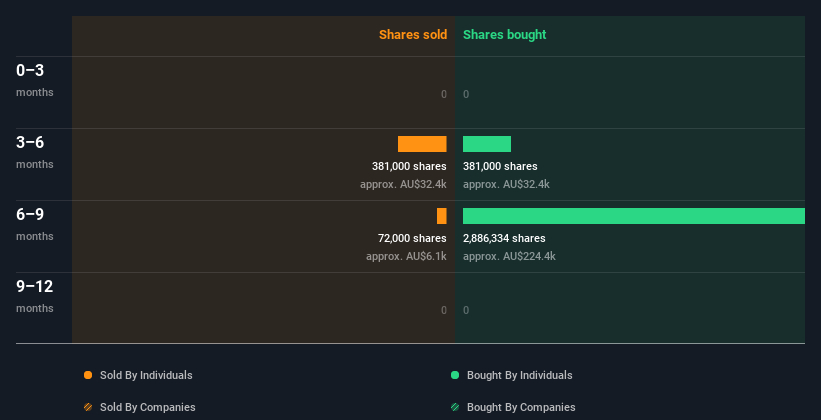This screenshot has height=420, width=821.
Task: Click the 72,000 shares sold value
Action: pyautogui.click(x=412, y=238)
